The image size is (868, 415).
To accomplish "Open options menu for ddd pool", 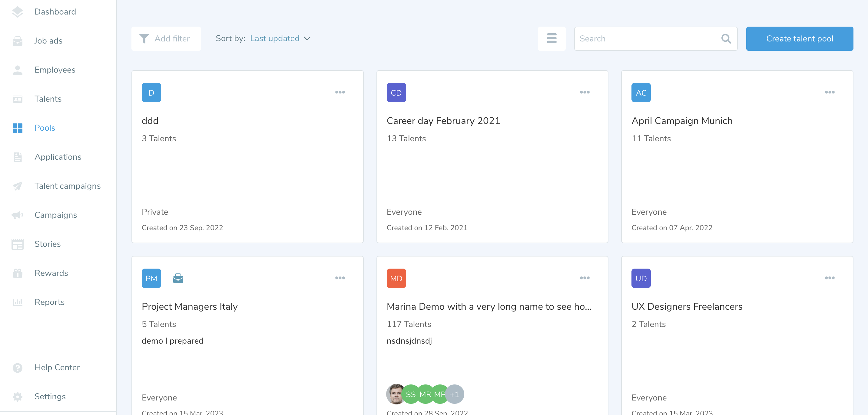I will coord(340,92).
